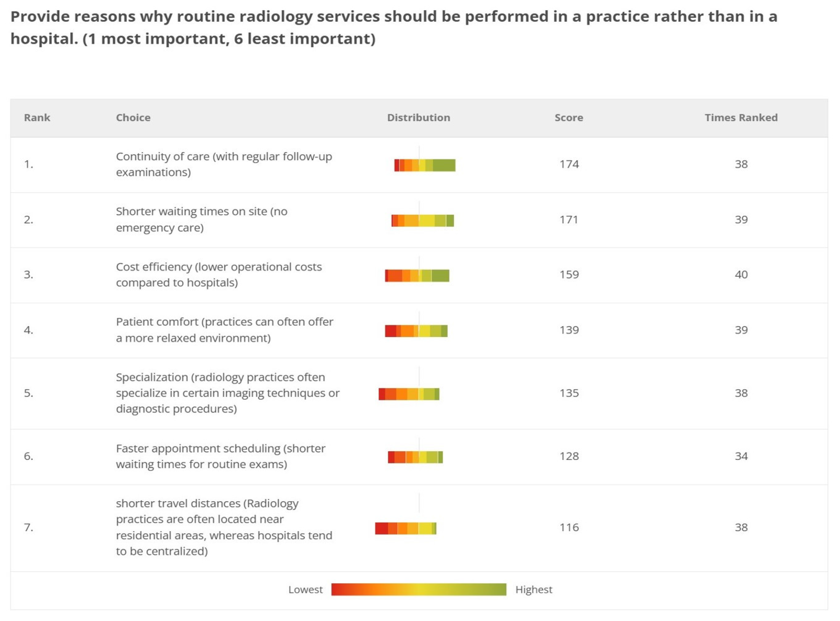This screenshot has height=621, width=840.
Task: Click the Continuity of care distribution bar
Action: click(425, 165)
